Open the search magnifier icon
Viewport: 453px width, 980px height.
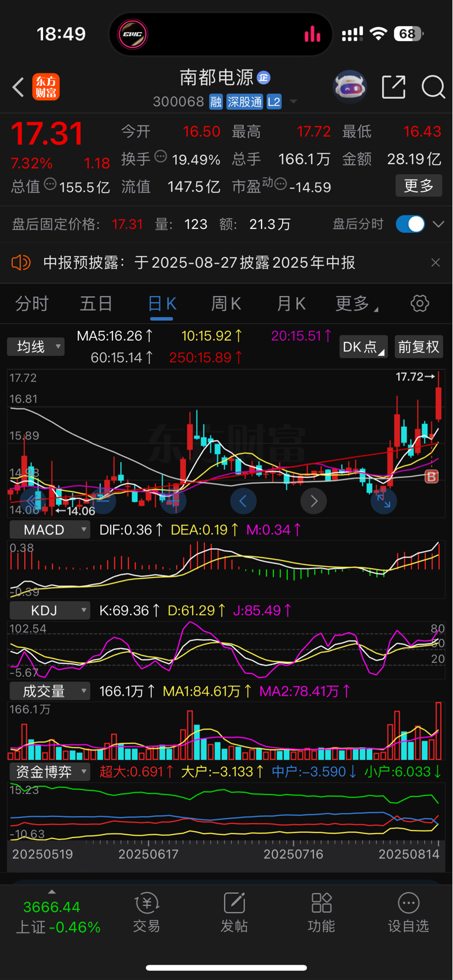tap(433, 87)
